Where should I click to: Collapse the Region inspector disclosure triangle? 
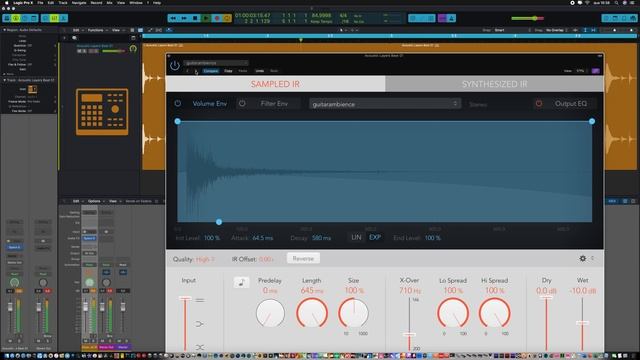pyautogui.click(x=4, y=30)
